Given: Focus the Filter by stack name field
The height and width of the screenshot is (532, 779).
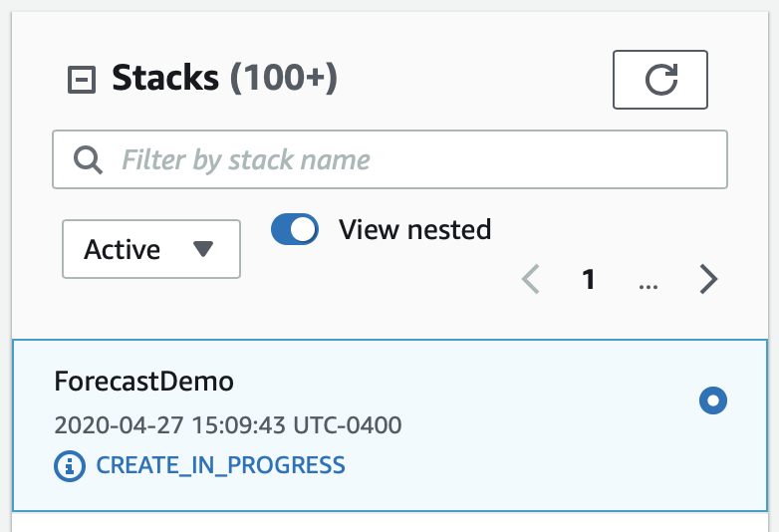Looking at the screenshot, I should 389,159.
